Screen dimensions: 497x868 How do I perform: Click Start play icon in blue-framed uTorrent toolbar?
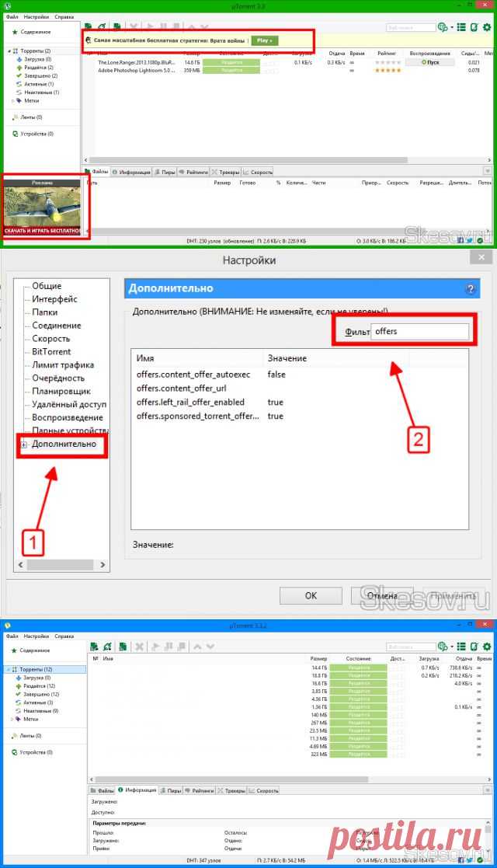tap(155, 646)
